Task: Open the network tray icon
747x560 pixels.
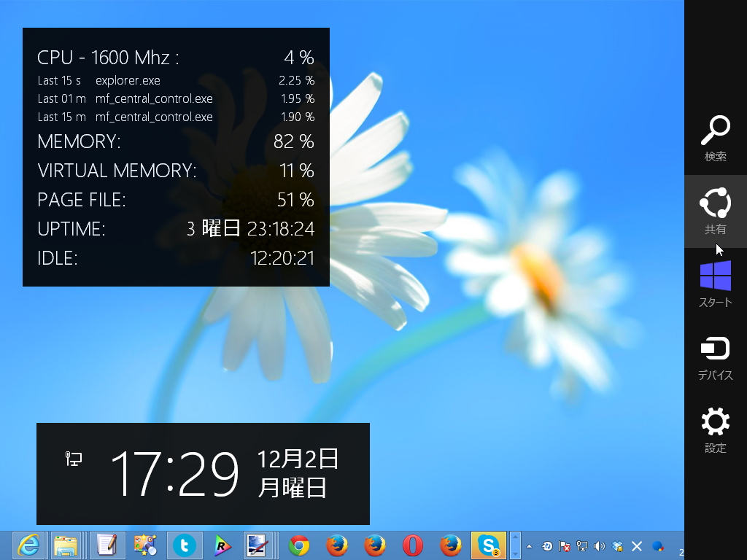Action: 581,546
